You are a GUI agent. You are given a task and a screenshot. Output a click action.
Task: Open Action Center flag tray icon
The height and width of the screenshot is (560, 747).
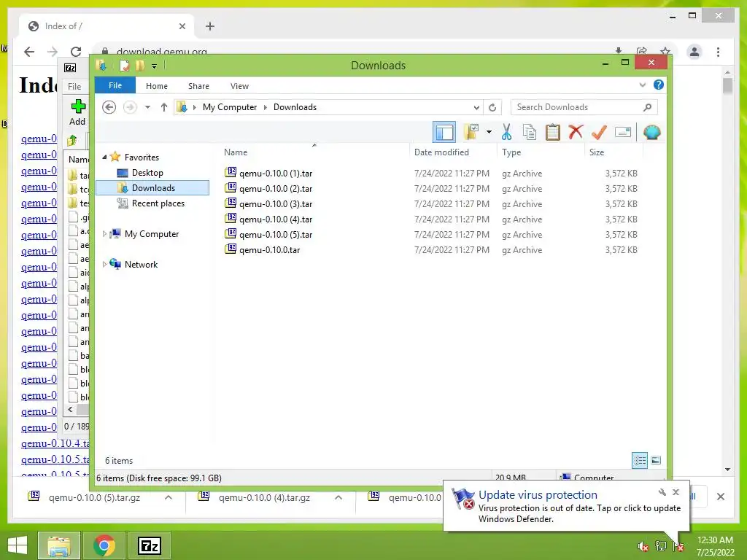coord(679,546)
